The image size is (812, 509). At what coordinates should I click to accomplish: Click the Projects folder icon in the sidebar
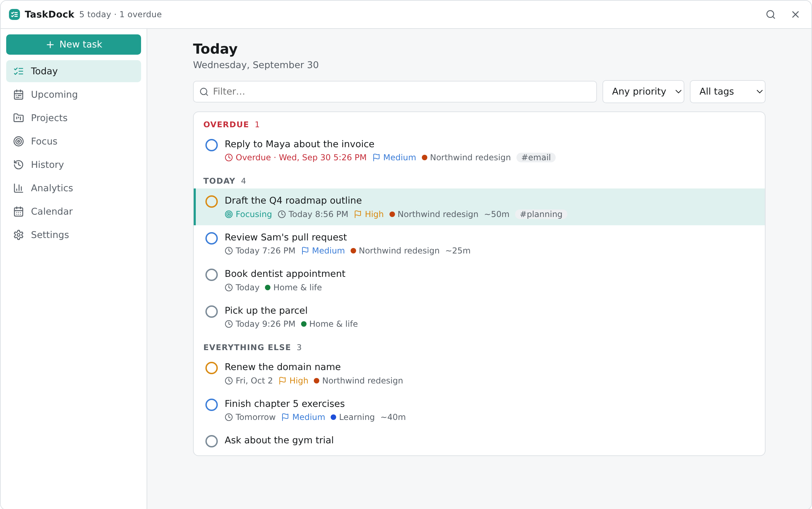pos(19,118)
